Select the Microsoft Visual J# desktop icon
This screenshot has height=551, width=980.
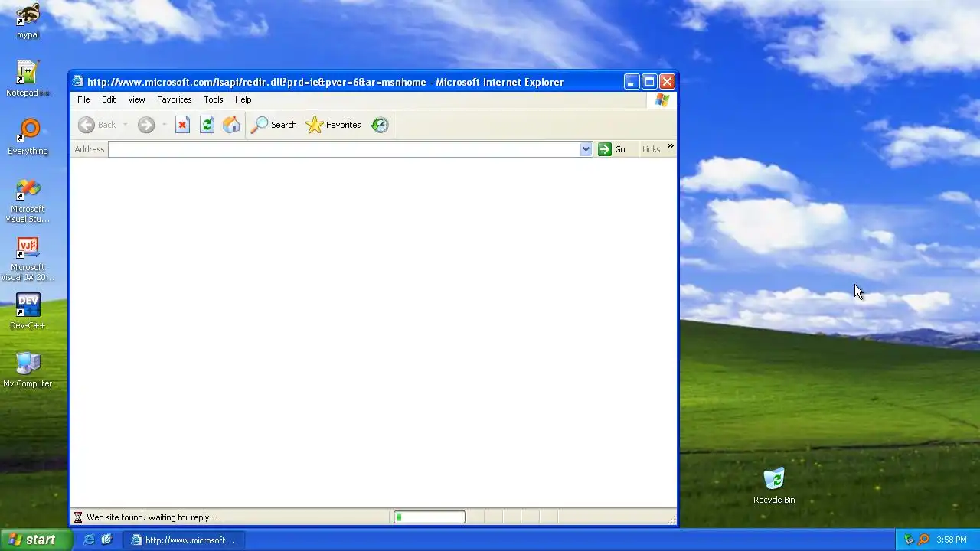(x=28, y=259)
